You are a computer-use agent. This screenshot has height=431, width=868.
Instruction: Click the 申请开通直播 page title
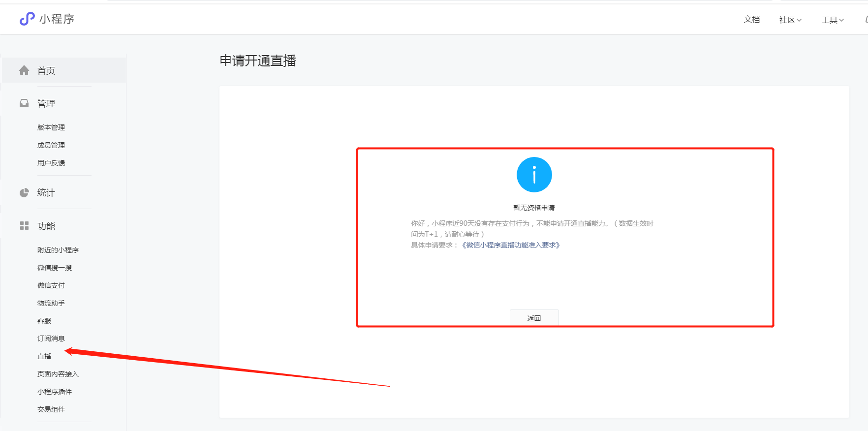[x=258, y=61]
